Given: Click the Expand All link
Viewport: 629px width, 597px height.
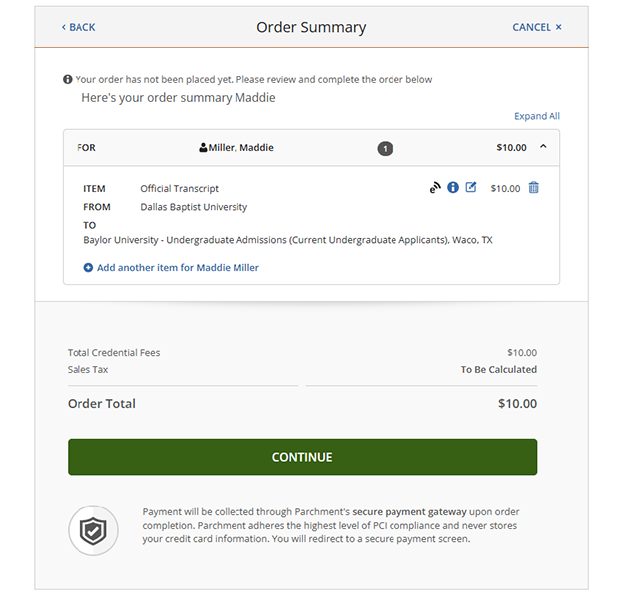Looking at the screenshot, I should point(537,116).
